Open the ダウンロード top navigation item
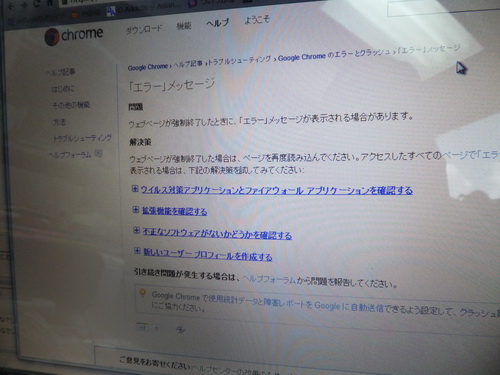The height and width of the screenshot is (375, 500). [x=144, y=29]
